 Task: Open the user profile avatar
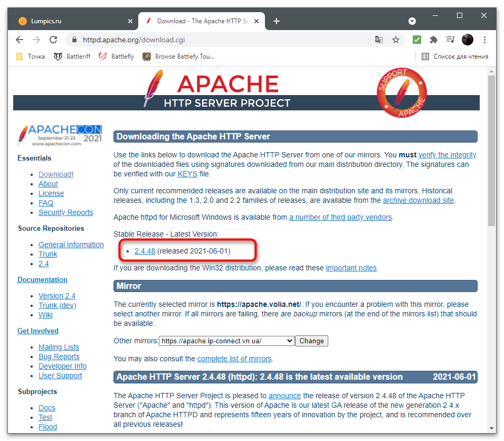tap(468, 40)
